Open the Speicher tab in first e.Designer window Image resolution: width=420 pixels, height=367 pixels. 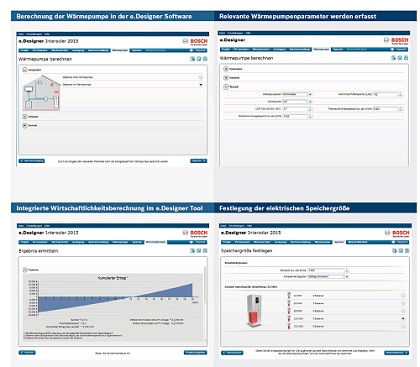pyautogui.click(x=137, y=50)
